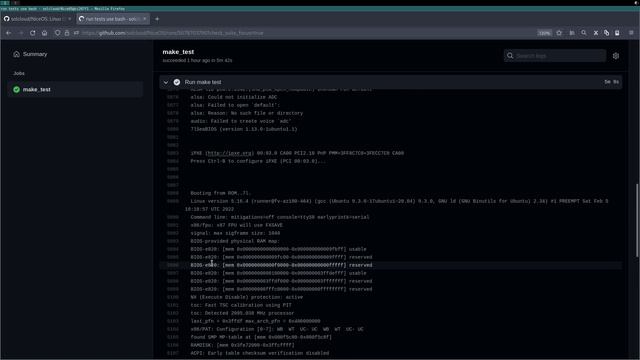Click the green success check beside make_test
The width and height of the screenshot is (640, 360).
click(x=16, y=89)
